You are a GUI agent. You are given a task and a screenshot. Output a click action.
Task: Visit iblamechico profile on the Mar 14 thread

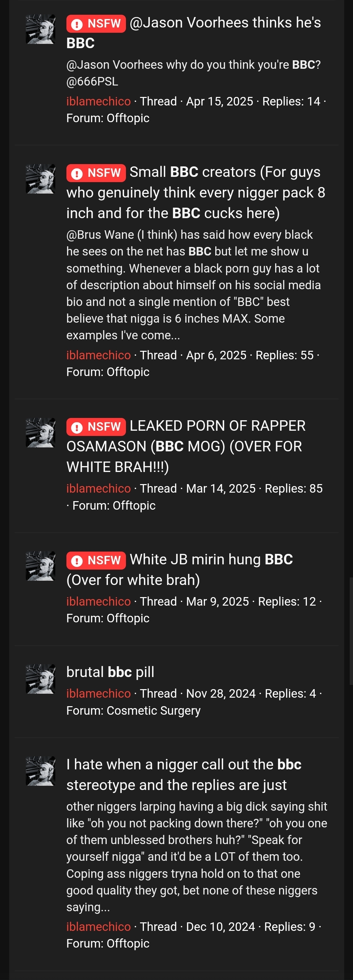98,488
